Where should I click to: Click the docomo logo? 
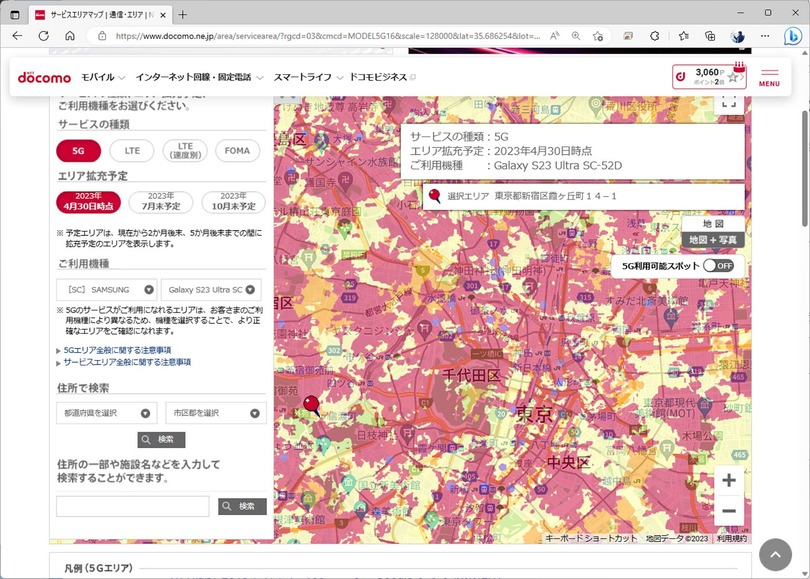tap(44, 77)
